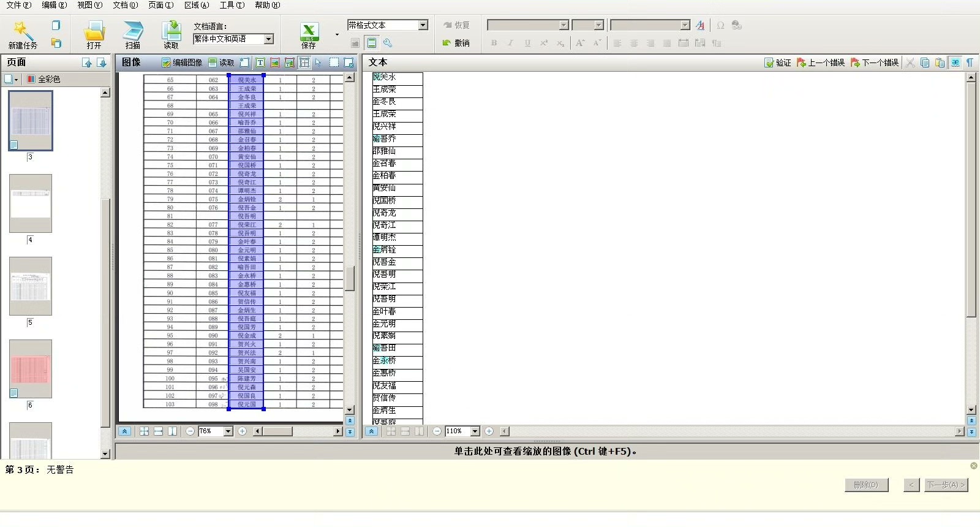The width and height of the screenshot is (980, 527).
Task: Click the best-fit icon in image panel
Action: [x=145, y=431]
